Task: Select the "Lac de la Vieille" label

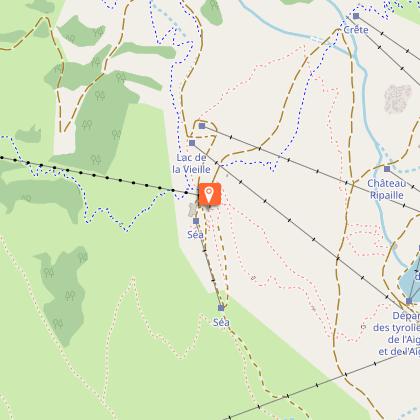Action: coord(192,163)
